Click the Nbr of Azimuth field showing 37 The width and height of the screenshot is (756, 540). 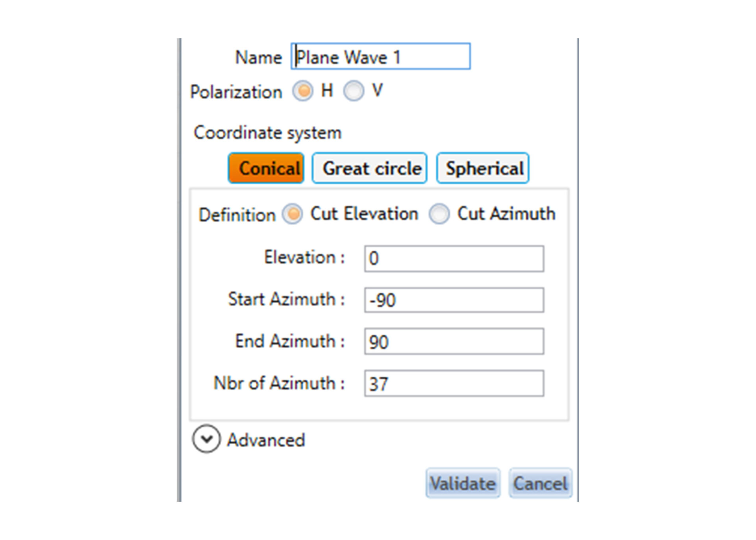point(454,383)
